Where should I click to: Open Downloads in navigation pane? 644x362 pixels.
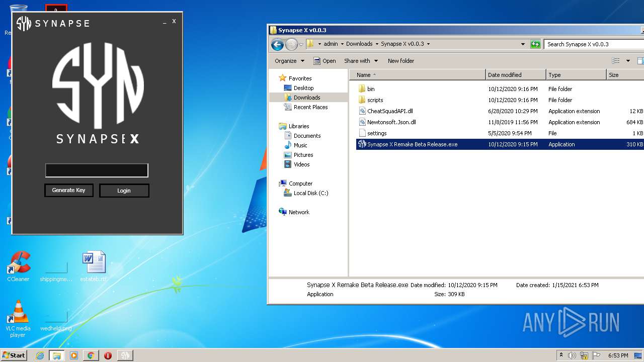pos(307,98)
